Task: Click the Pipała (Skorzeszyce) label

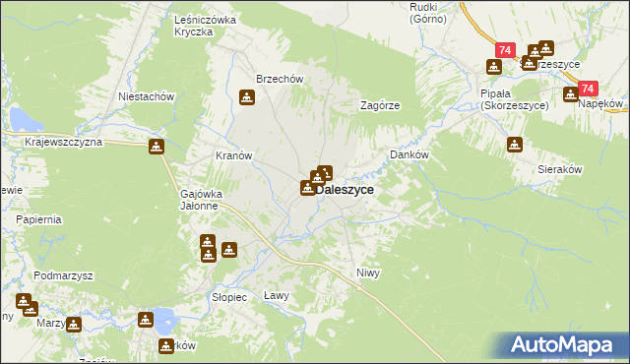Action: click(x=515, y=99)
